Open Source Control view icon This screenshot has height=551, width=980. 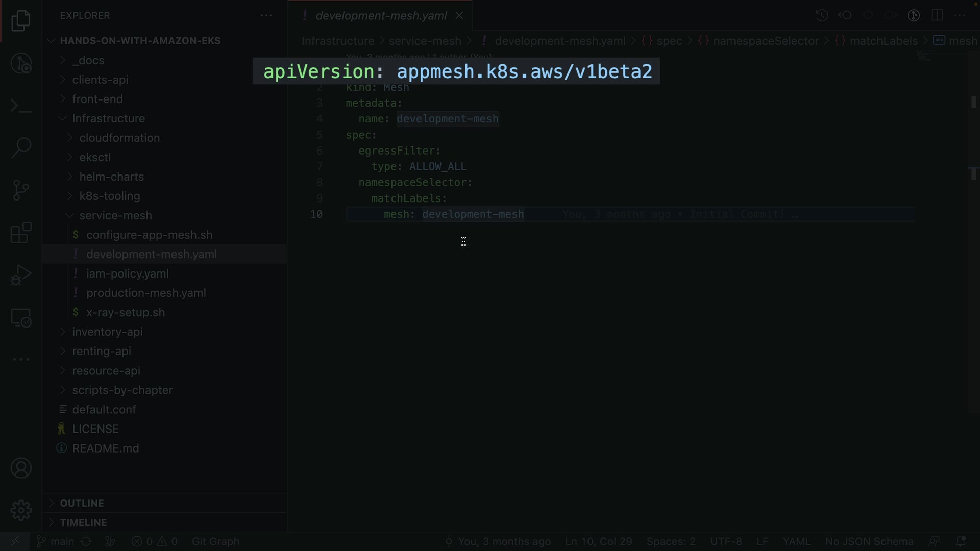click(x=21, y=190)
